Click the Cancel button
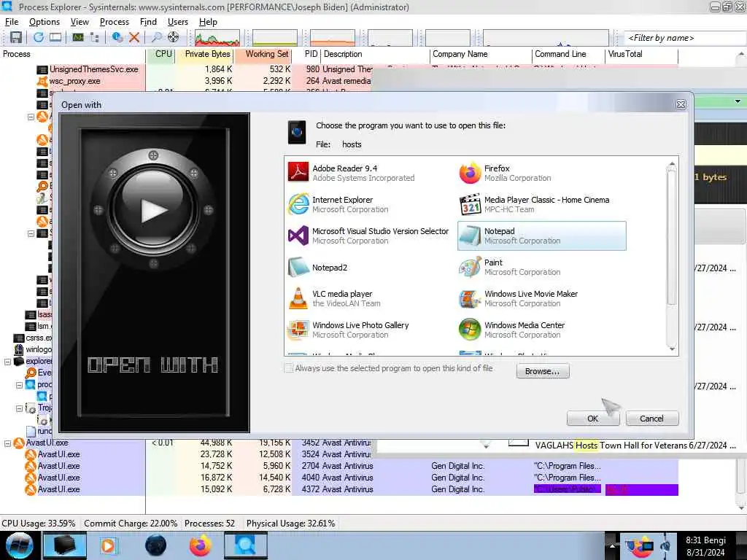 coord(651,418)
